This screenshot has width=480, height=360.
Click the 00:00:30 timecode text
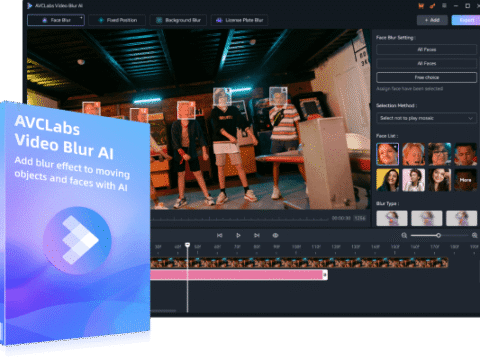click(x=341, y=218)
